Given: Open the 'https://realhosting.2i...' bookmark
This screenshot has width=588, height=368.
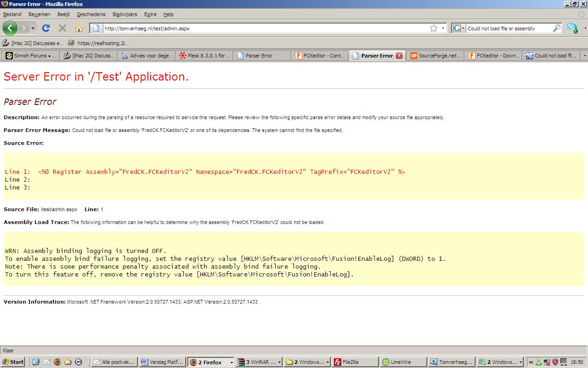Looking at the screenshot, I should pos(99,43).
